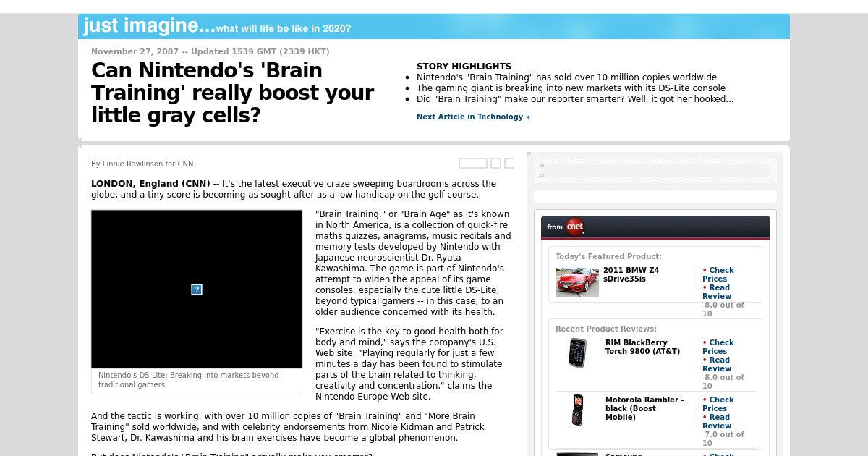Read Review of BlackBerry Torch 9800
Screen dimensions: 868x456
(717, 364)
